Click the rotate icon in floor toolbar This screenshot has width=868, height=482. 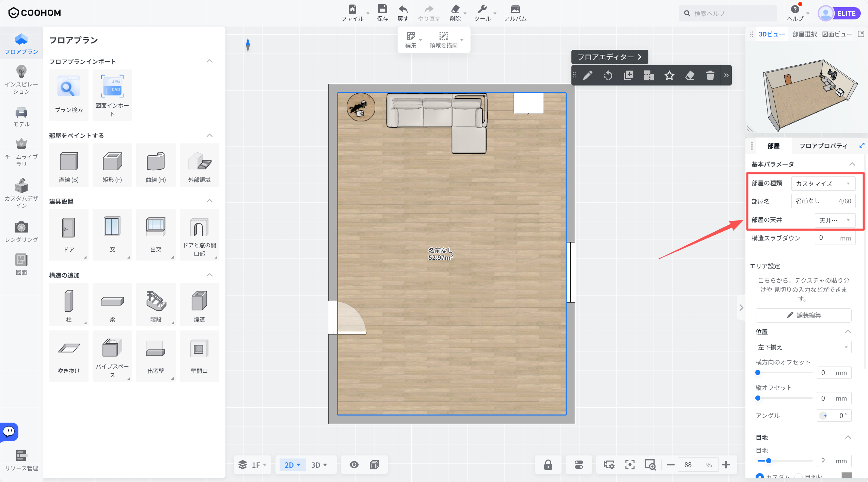coord(608,75)
